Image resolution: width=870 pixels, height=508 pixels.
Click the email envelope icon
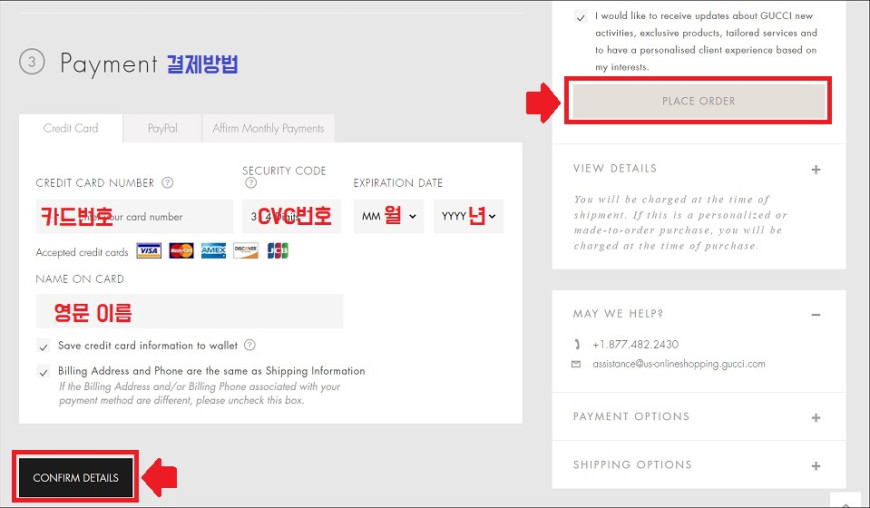576,364
